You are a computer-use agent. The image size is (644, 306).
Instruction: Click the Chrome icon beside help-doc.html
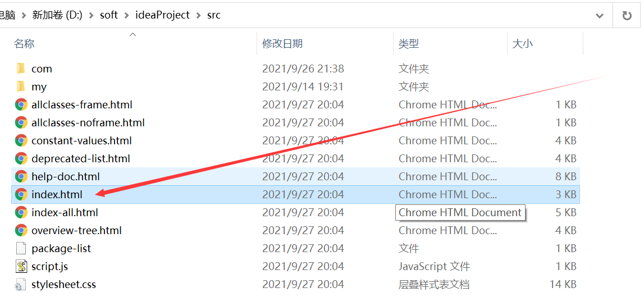pyautogui.click(x=21, y=176)
